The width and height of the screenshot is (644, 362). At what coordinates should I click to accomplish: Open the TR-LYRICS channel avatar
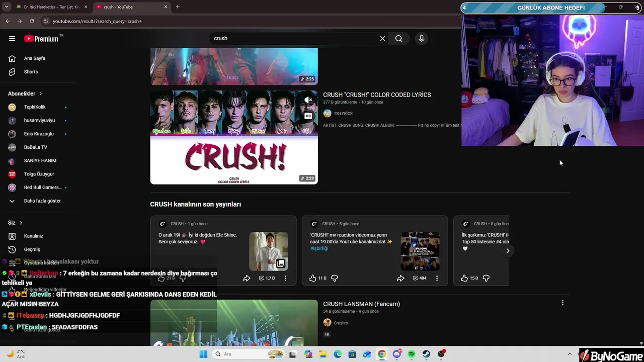click(x=327, y=114)
